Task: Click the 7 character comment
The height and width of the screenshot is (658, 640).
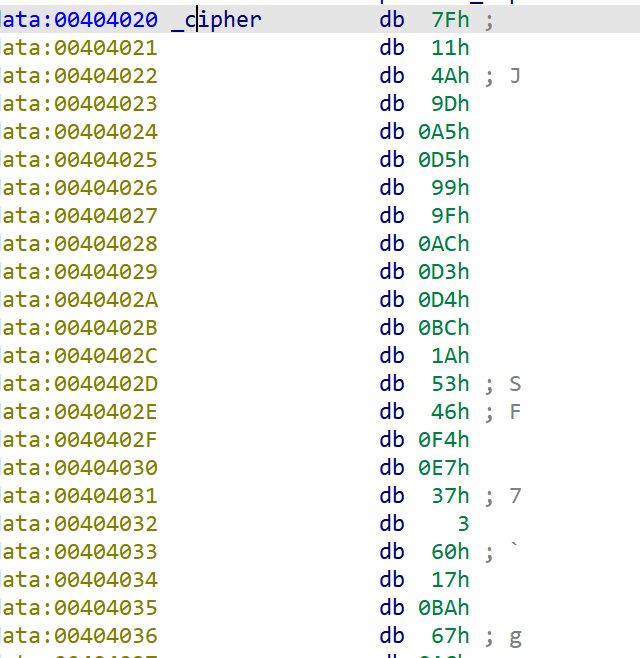Action: coord(515,496)
